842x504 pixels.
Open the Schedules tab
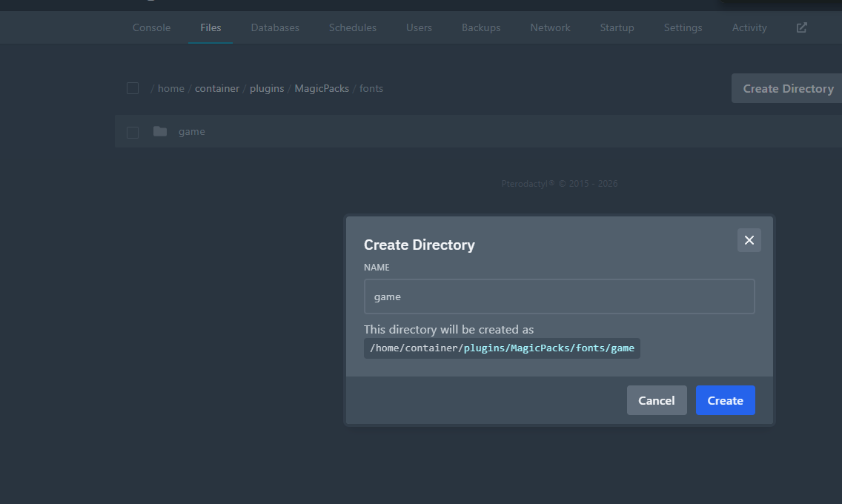tap(352, 27)
